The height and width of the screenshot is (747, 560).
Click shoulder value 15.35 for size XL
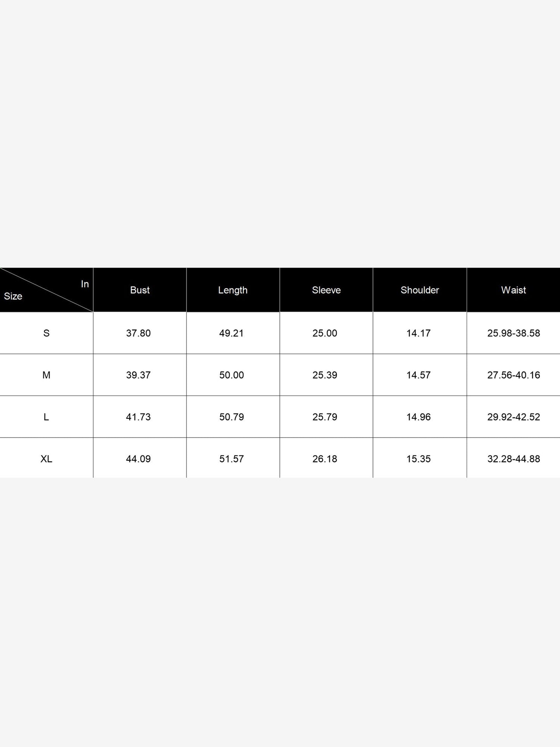(419, 459)
